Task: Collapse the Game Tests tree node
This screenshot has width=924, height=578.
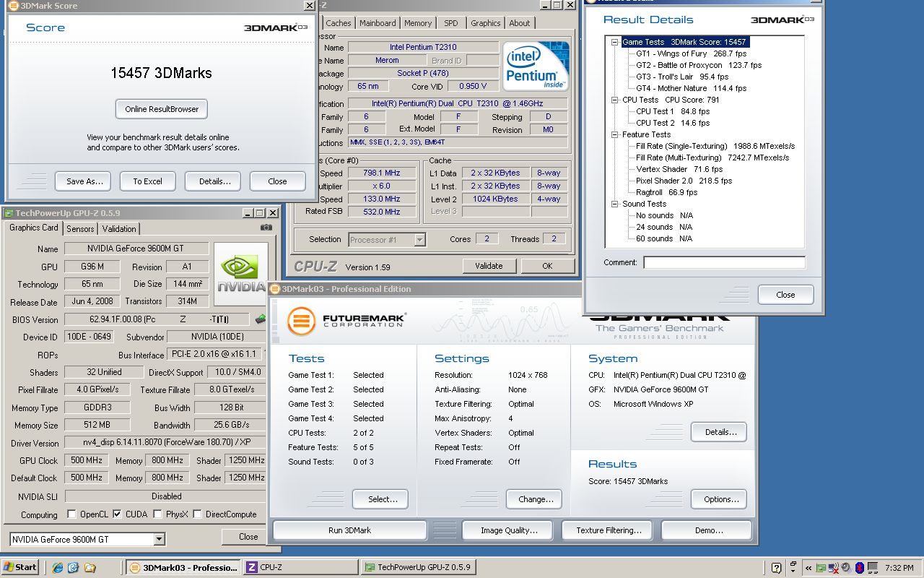Action: click(x=615, y=42)
